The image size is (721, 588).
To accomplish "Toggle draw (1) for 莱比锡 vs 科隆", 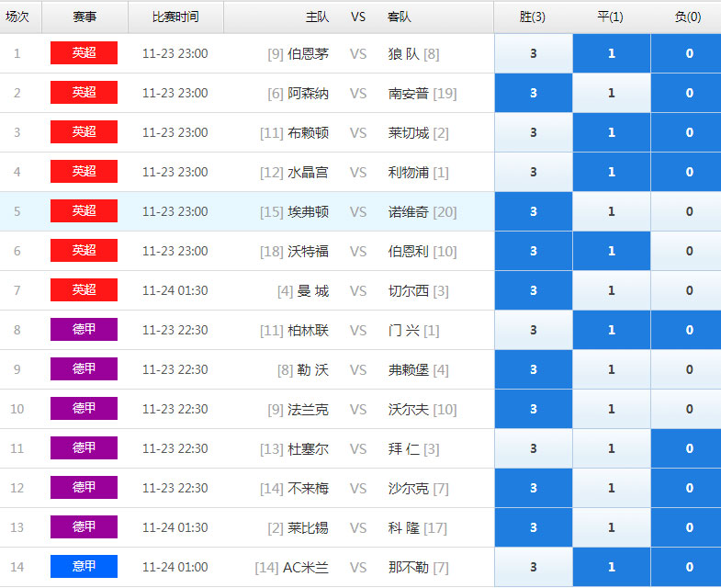I will tap(612, 528).
